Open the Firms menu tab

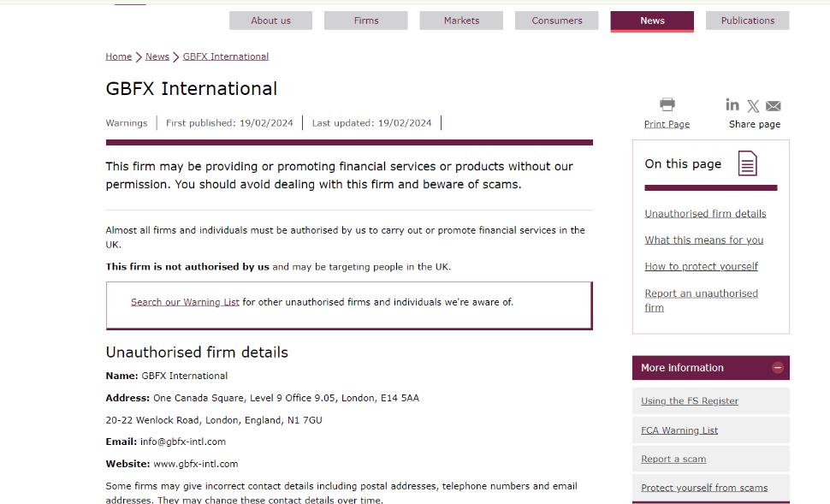click(x=365, y=21)
